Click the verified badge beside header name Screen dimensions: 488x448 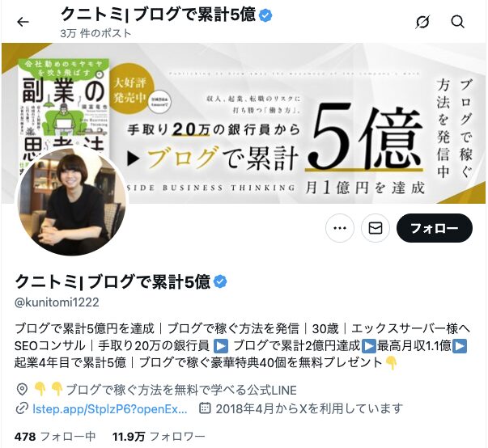pos(265,15)
